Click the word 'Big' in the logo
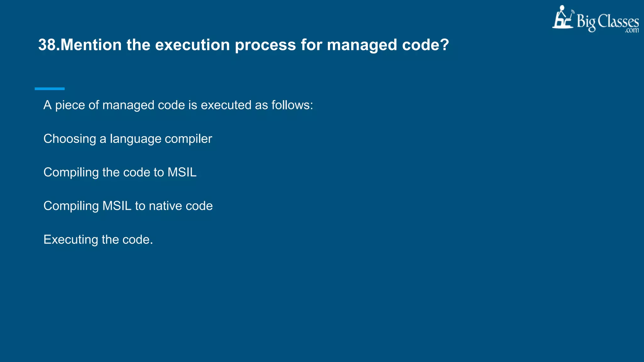This screenshot has height=362, width=644. [586, 23]
